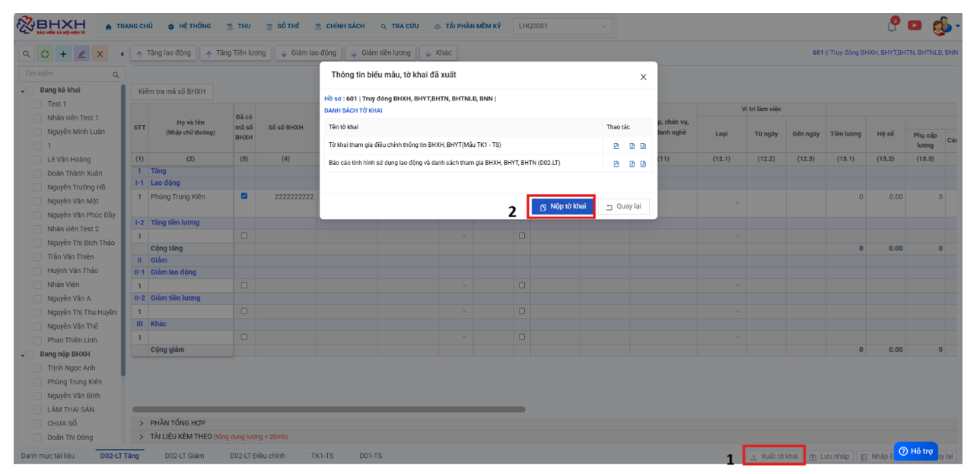This screenshot has height=474, width=980.
Task: Tick the checkbox next to Lê Văn Hoàng
Action: (37, 160)
